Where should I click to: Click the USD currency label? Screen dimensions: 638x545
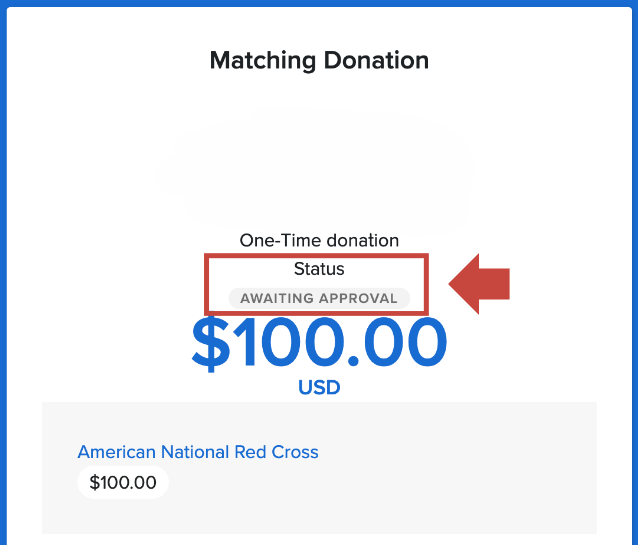(x=319, y=387)
